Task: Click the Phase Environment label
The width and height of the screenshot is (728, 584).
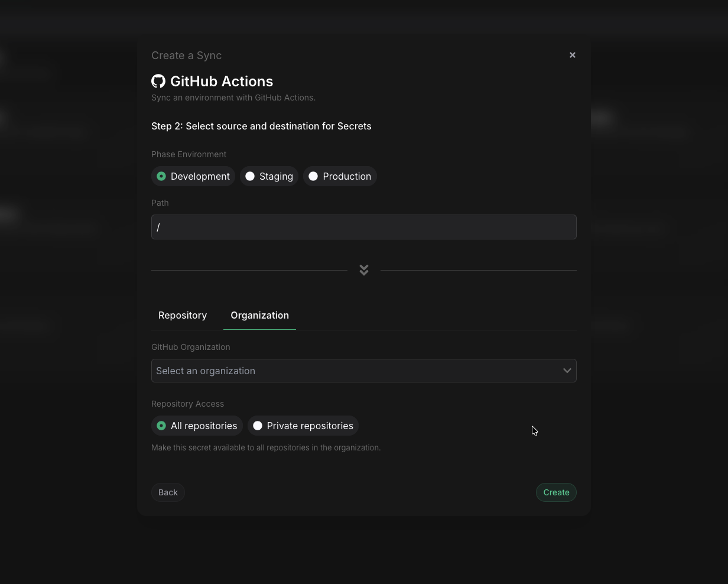Action: click(188, 154)
